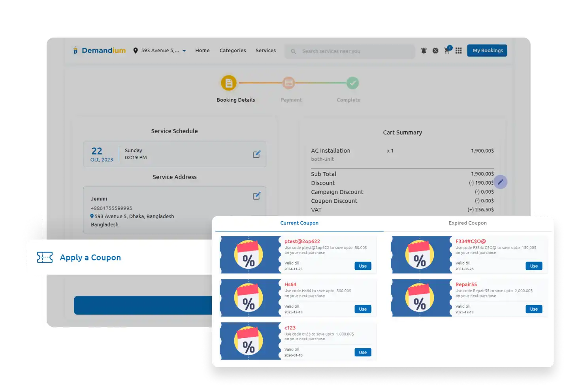Click the wide blue button at bottom left
Screen dimensions: 580x392
coord(143,305)
